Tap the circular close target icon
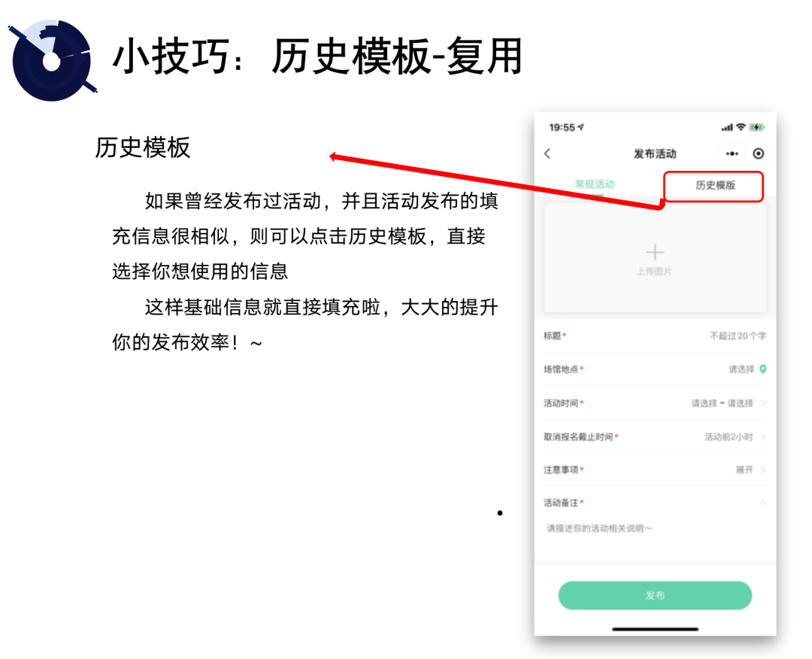The image size is (812, 659). pos(758,153)
